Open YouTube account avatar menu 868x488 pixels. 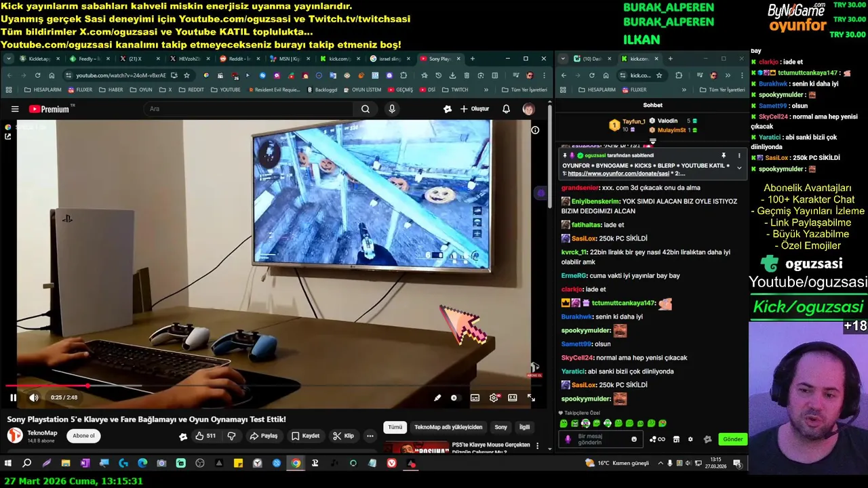pyautogui.click(x=528, y=109)
